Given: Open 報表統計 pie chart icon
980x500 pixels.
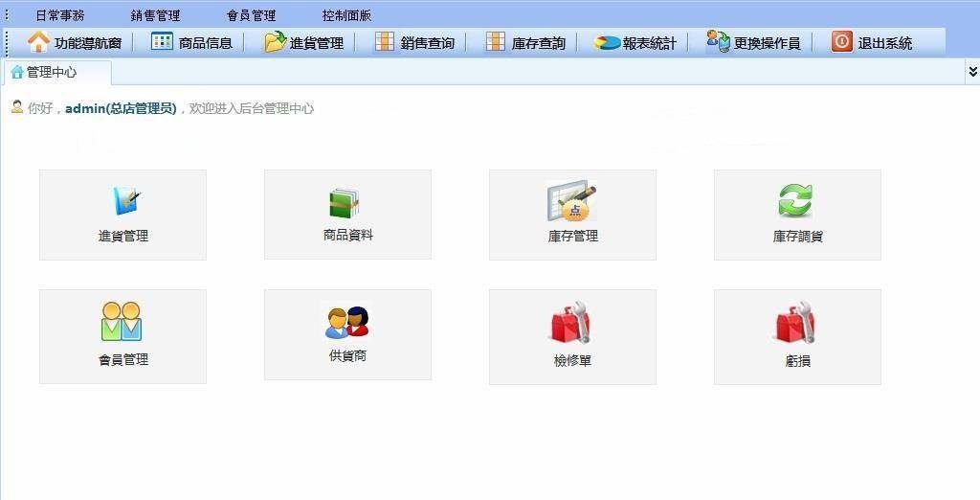Looking at the screenshot, I should pos(606,42).
